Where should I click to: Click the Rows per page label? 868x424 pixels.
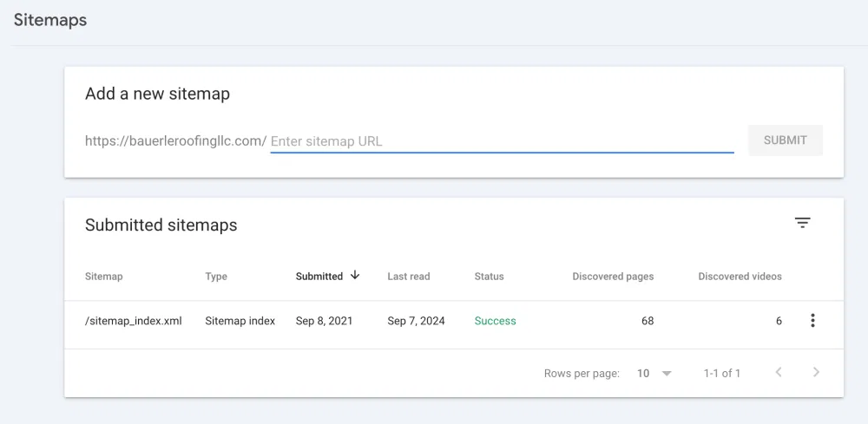[582, 374]
